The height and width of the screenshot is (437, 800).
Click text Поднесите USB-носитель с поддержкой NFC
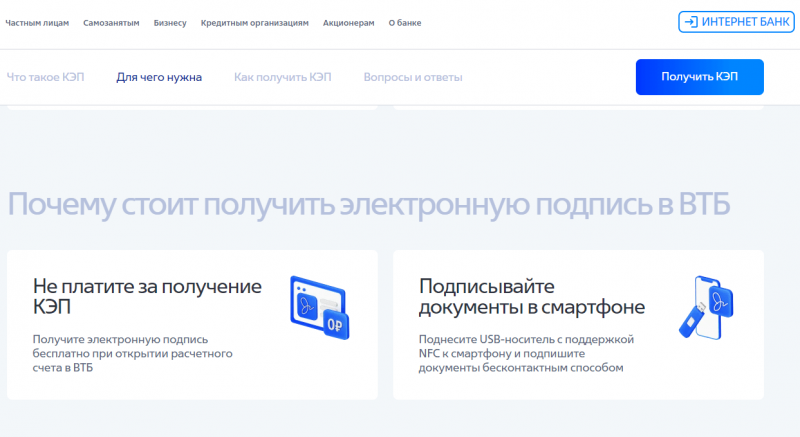(x=526, y=353)
